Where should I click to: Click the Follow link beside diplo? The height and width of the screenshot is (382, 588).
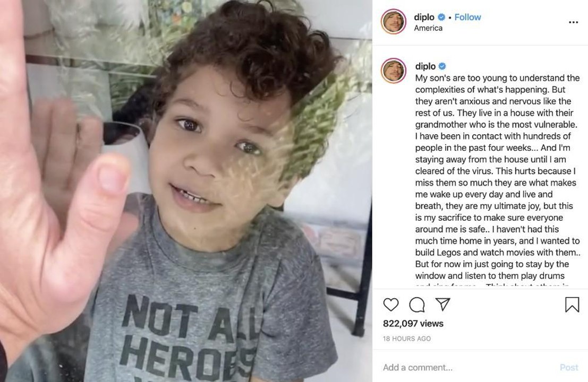tap(467, 17)
